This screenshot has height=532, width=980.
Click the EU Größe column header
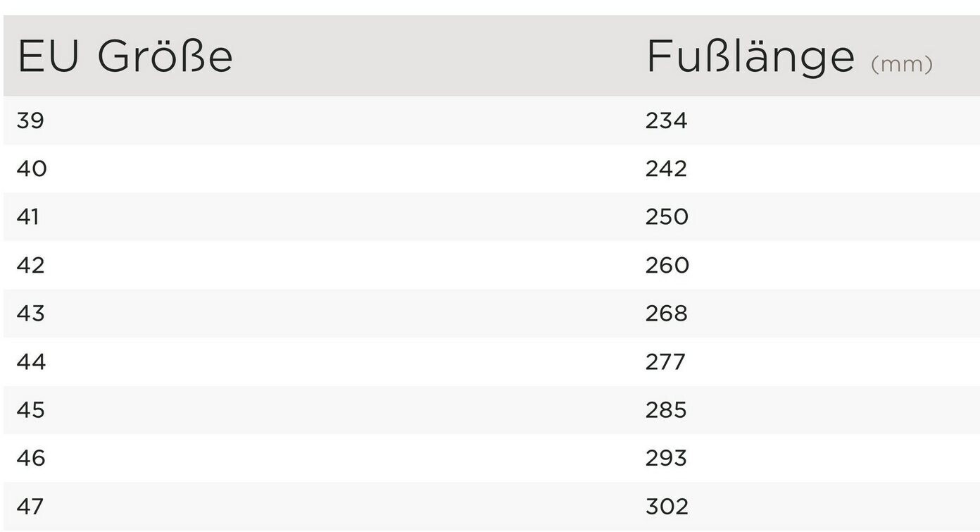125,57
